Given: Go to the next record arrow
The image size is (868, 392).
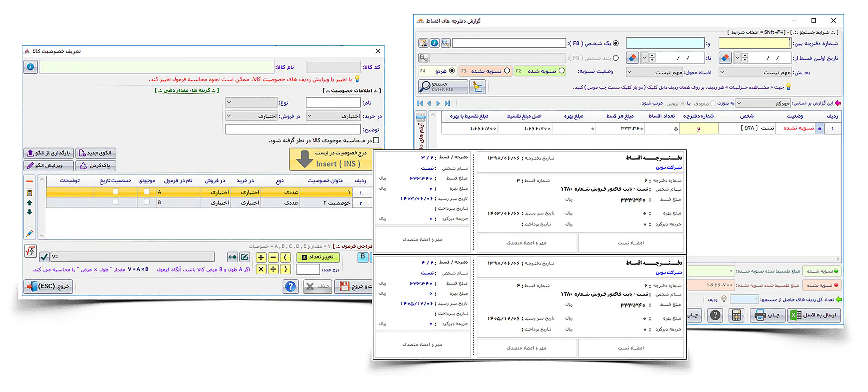Looking at the screenshot, I should coord(438,103).
